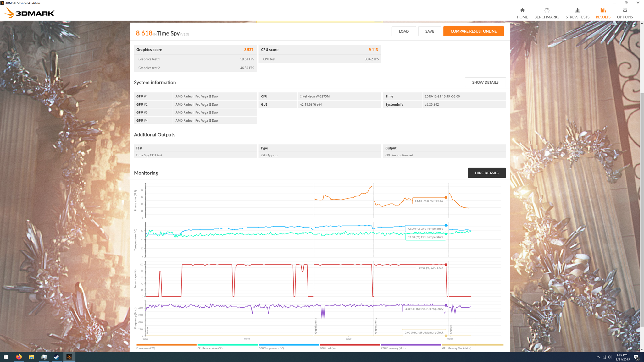Click the GPU #4 row
Screen dimensions: 644x362
pyautogui.click(x=195, y=120)
